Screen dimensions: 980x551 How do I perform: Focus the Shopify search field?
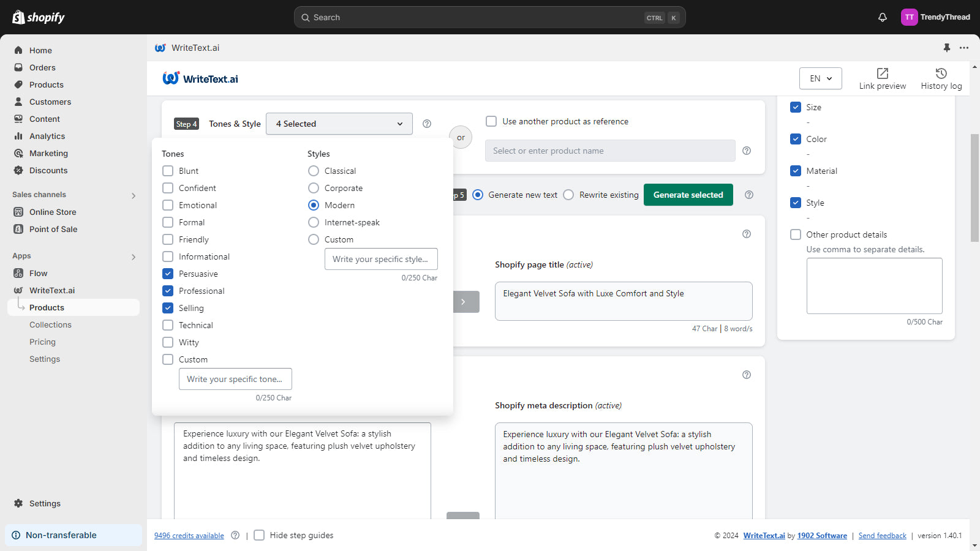(490, 17)
